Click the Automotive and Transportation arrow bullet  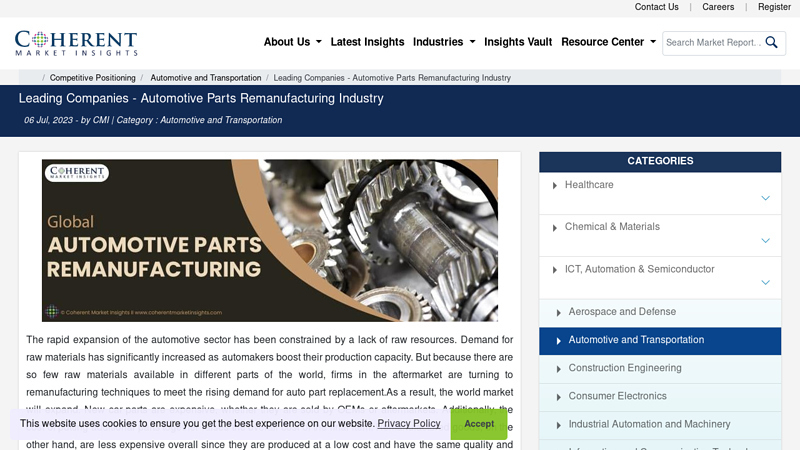pos(559,341)
